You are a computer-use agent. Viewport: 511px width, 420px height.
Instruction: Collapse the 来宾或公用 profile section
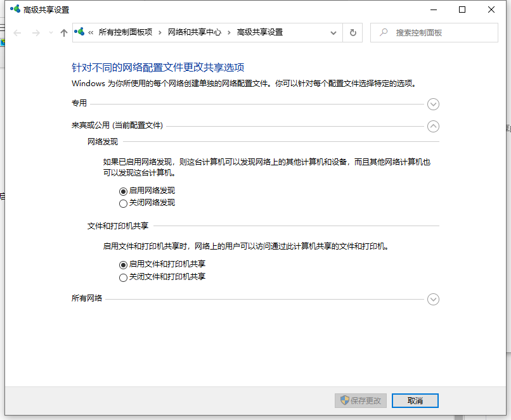[x=433, y=126]
